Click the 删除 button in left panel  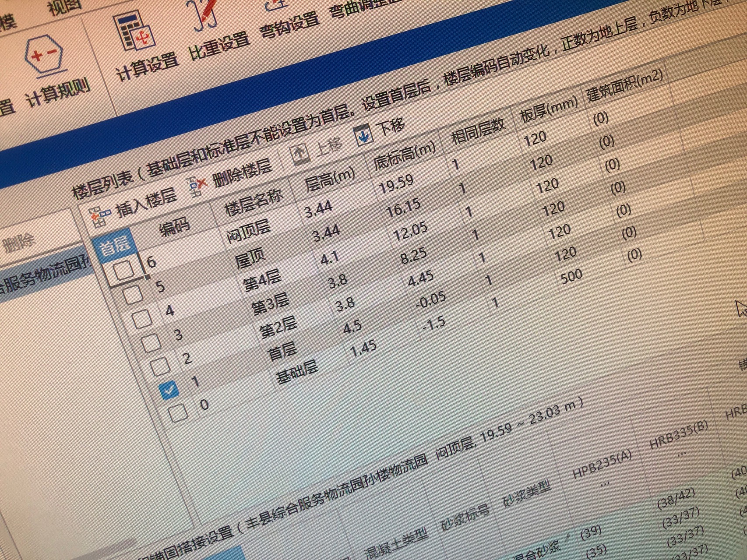click(x=18, y=243)
